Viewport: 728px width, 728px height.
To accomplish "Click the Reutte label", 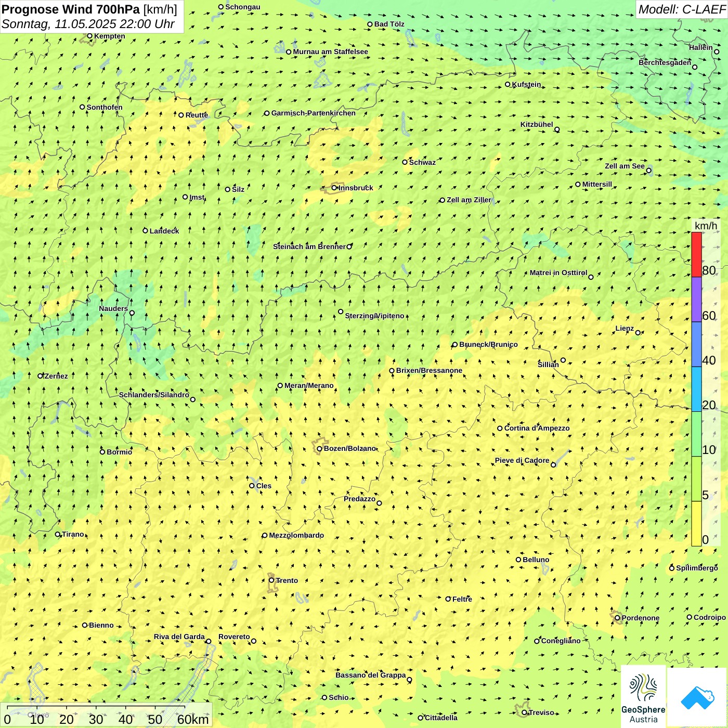I will pos(197,115).
